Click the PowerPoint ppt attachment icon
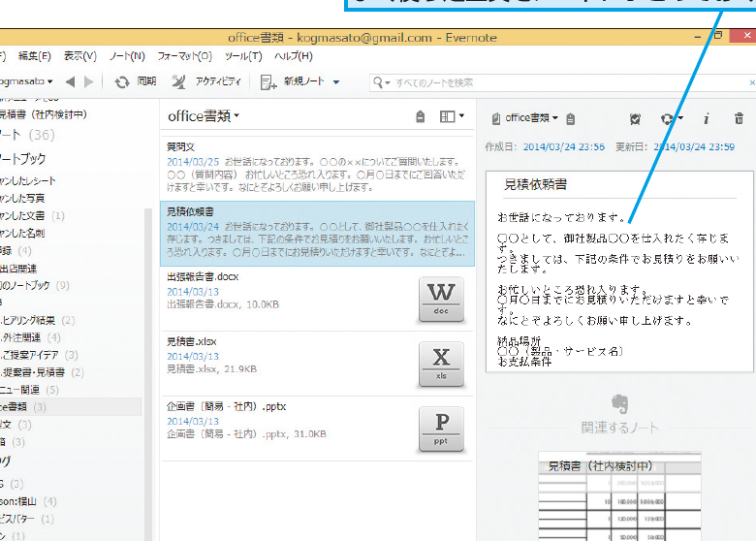Viewport: 756px width, 541px height. (x=441, y=430)
